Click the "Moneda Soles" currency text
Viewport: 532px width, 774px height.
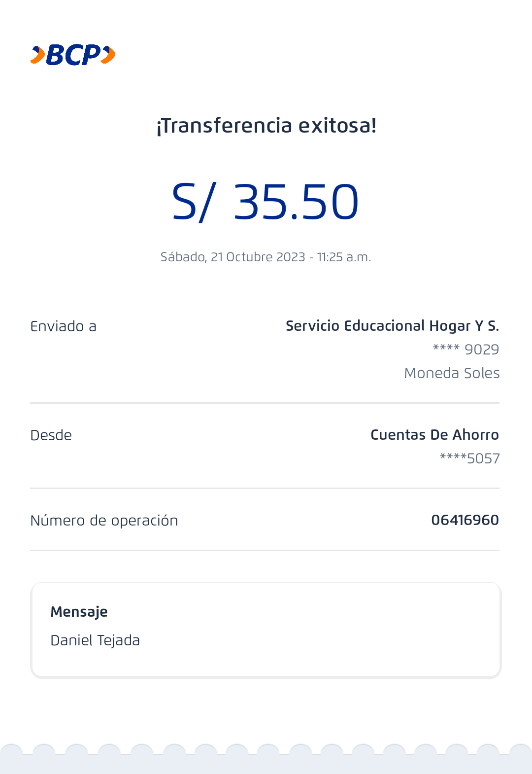[x=452, y=373]
